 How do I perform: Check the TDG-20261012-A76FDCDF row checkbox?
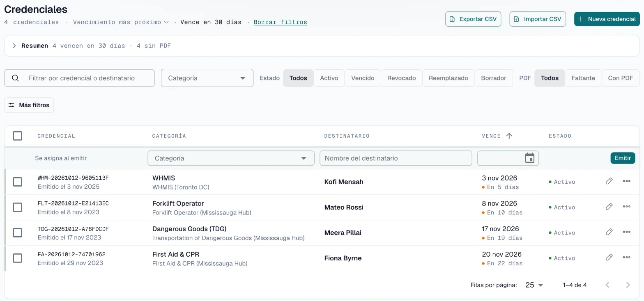(17, 233)
